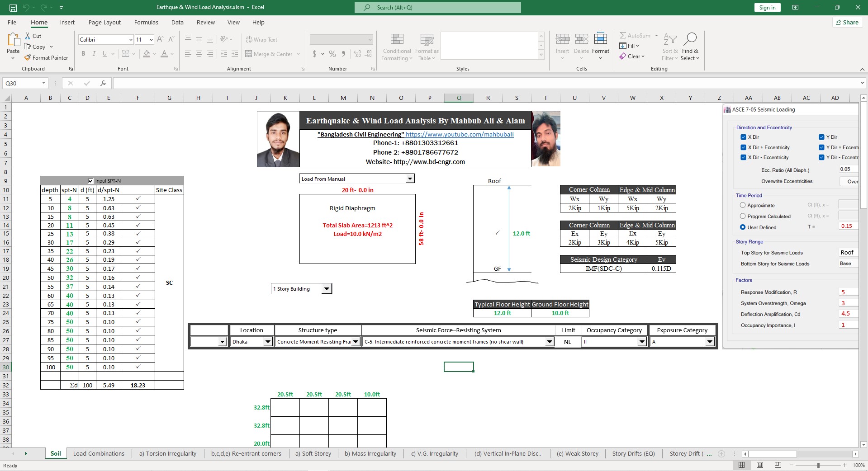868x471 pixels.
Task: Select the Program Calculated time period
Action: click(743, 217)
